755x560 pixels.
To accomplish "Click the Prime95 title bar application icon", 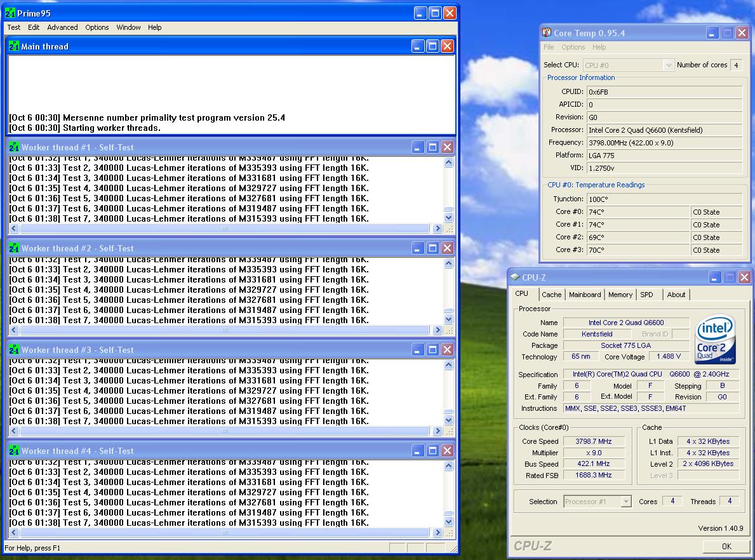I will [x=10, y=13].
